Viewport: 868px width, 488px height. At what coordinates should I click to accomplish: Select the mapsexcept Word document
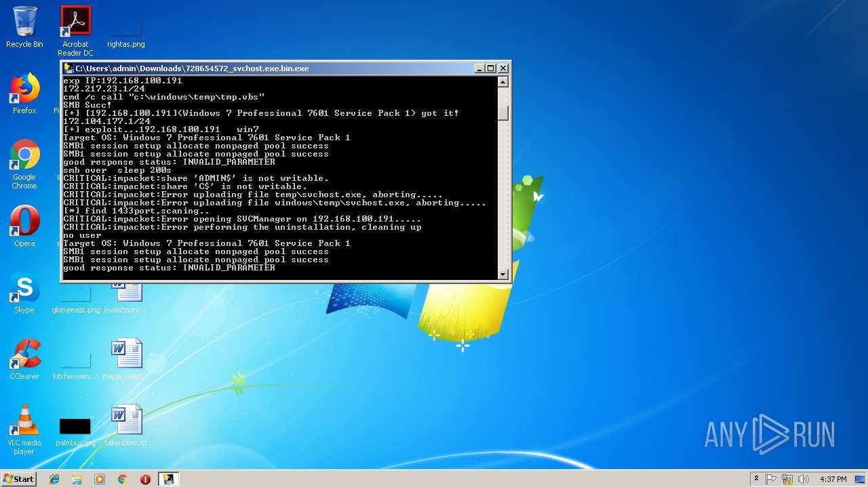pos(127,359)
